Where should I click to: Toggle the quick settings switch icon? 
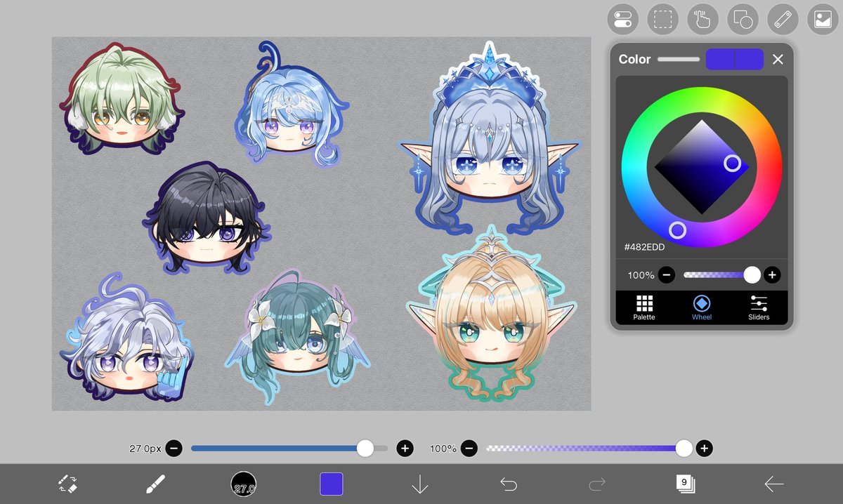622,19
